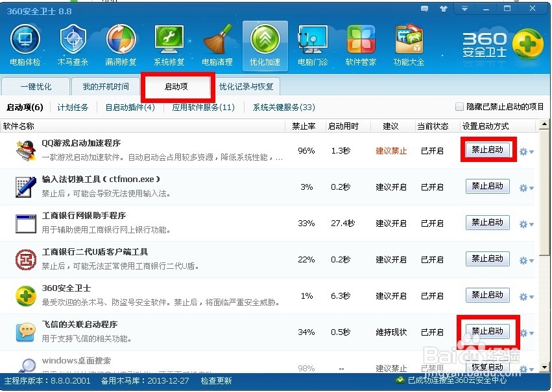Open the 系统关键服务(33) sub-tab
The height and width of the screenshot is (392, 552).
(283, 107)
